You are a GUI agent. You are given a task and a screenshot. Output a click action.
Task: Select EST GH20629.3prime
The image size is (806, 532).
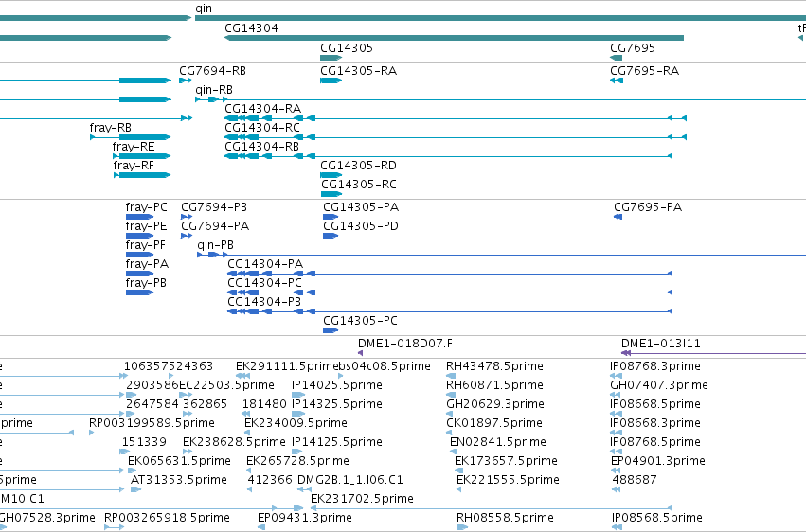(x=495, y=404)
